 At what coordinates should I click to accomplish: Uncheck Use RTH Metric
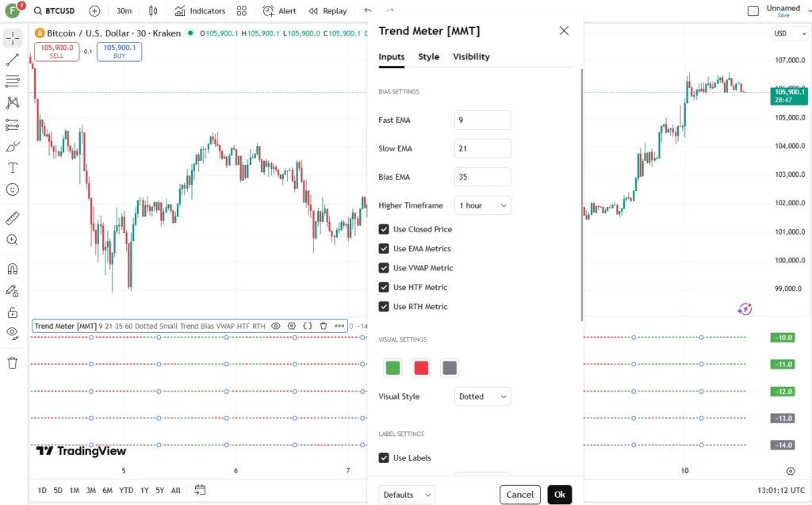click(384, 307)
